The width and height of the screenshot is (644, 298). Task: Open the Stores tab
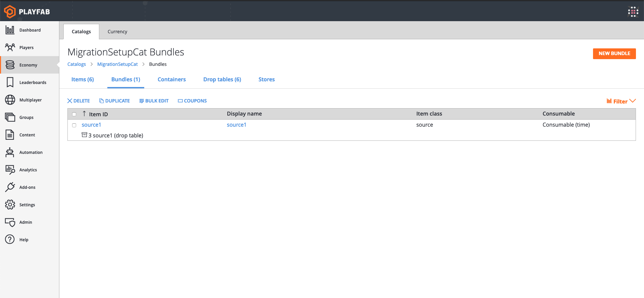(x=267, y=80)
